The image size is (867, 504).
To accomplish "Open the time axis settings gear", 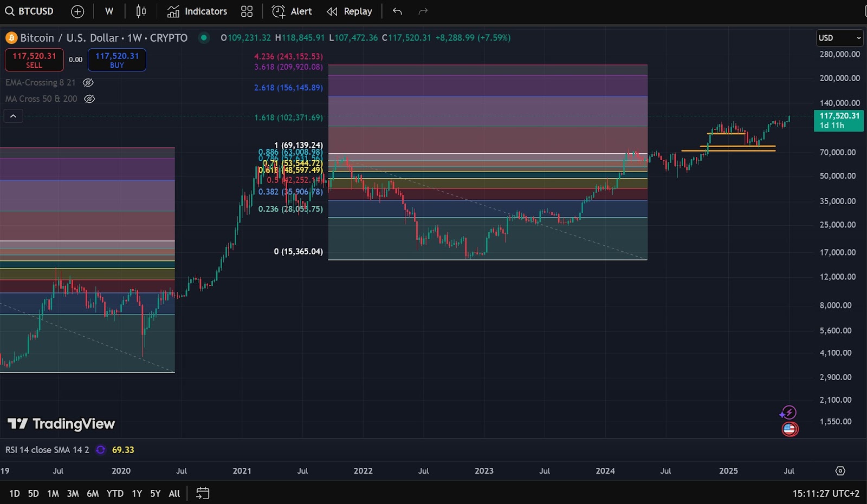I will (x=840, y=471).
